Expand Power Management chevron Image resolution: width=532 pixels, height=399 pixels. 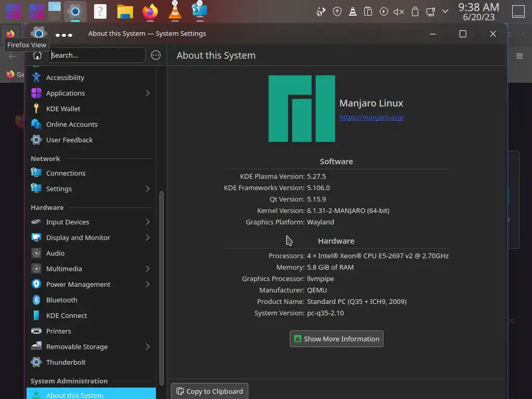tap(148, 285)
